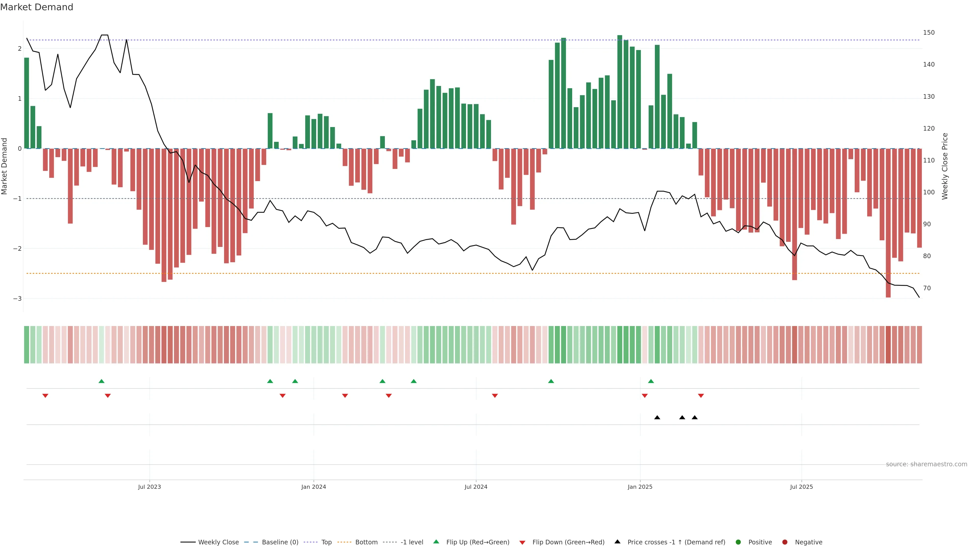980x551 pixels.
Task: Toggle the Weekly Close legend entry
Action: pos(218,542)
